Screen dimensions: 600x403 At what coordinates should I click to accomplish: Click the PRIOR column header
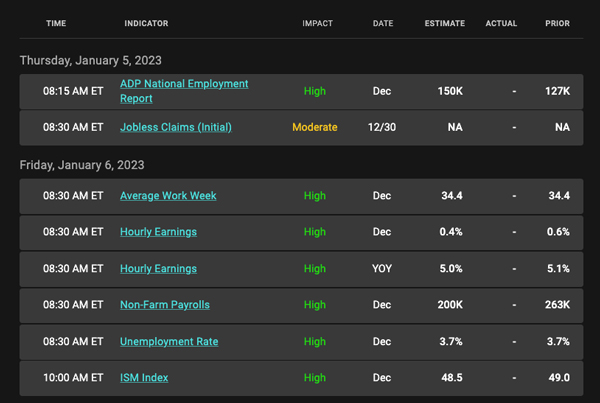pyautogui.click(x=558, y=23)
